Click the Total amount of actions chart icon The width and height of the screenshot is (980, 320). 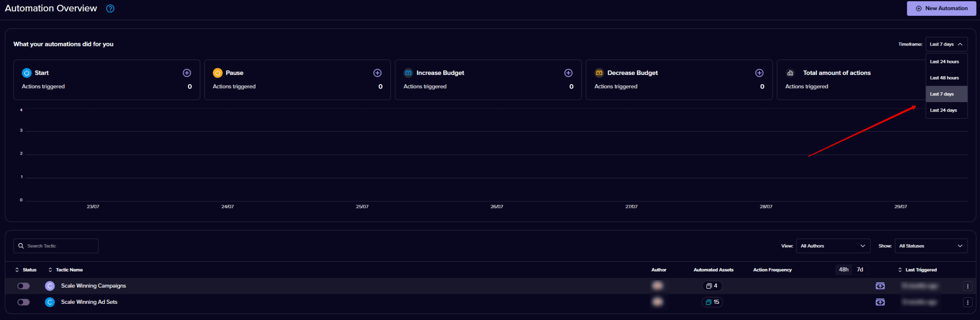click(790, 73)
